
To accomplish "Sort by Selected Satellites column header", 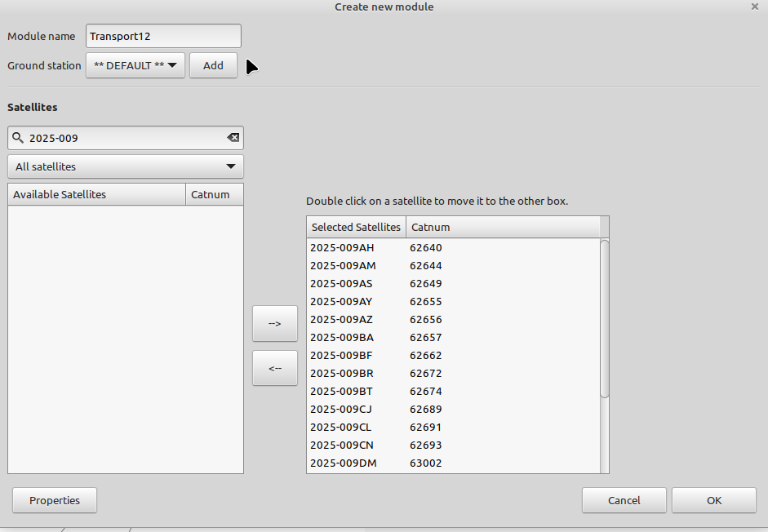I will pyautogui.click(x=356, y=227).
